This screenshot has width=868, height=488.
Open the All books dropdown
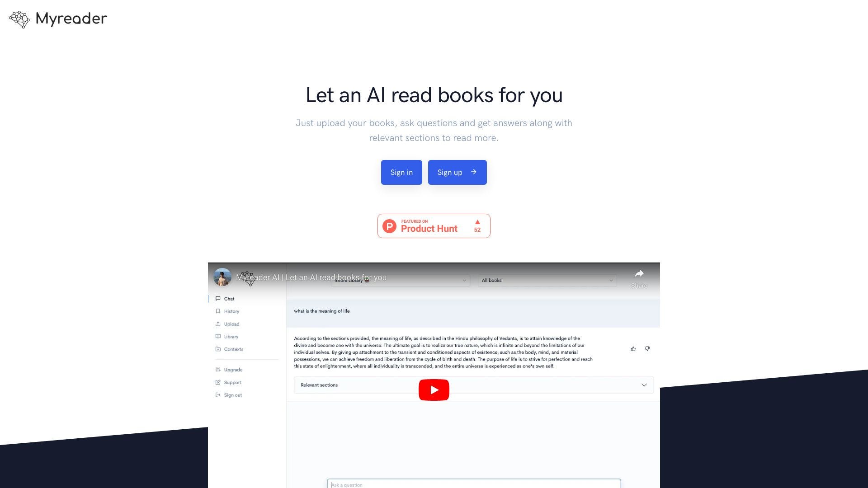(x=547, y=280)
